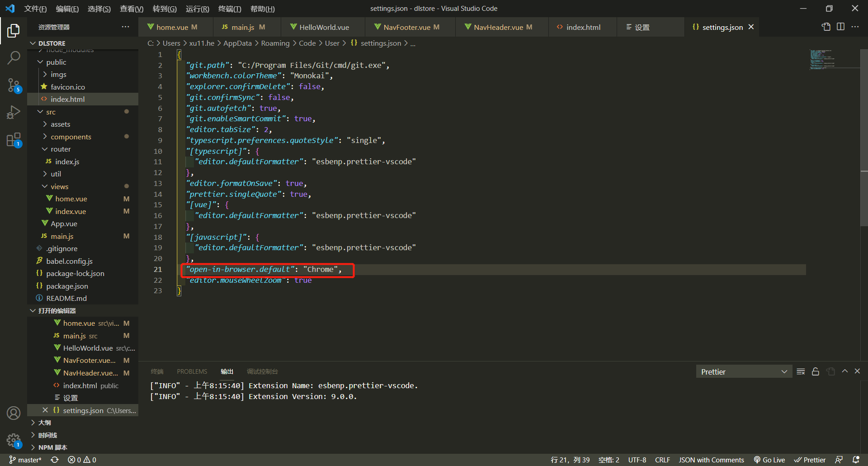
Task: Open the Extensions view icon
Action: click(x=14, y=140)
